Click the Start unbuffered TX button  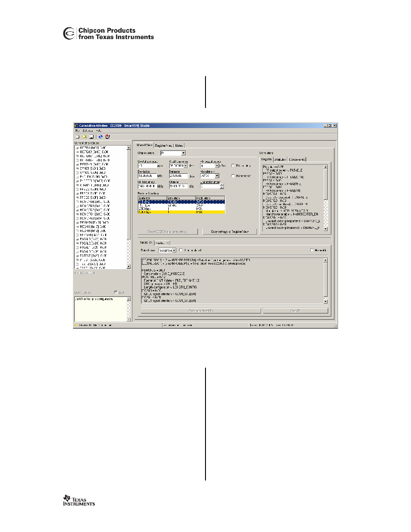click(201, 311)
